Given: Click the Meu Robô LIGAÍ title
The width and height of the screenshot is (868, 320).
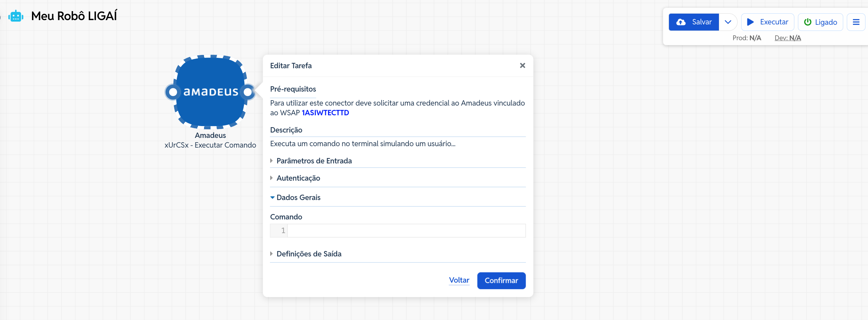Looking at the screenshot, I should coord(74,16).
